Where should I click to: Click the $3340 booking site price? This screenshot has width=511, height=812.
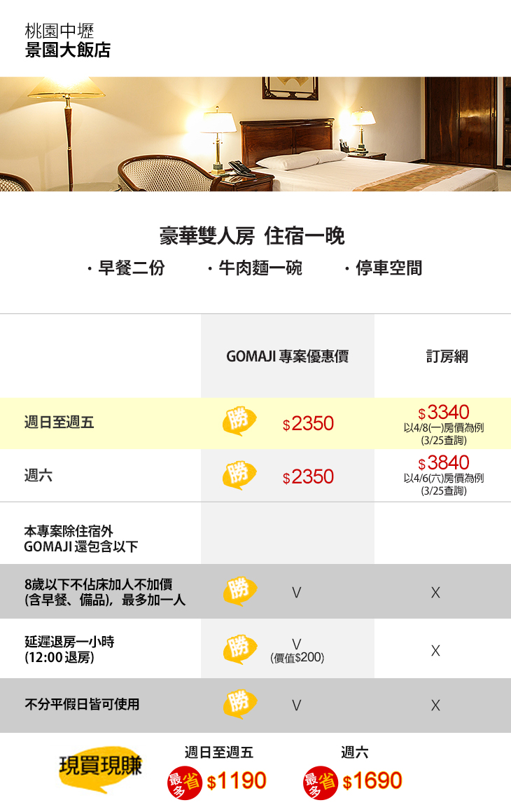[443, 413]
